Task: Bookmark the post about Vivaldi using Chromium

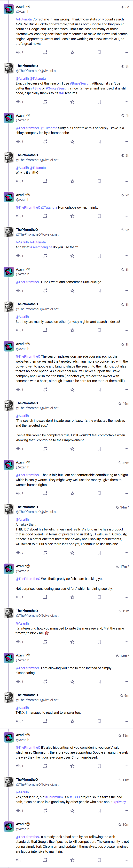Action: [x=99, y=766]
